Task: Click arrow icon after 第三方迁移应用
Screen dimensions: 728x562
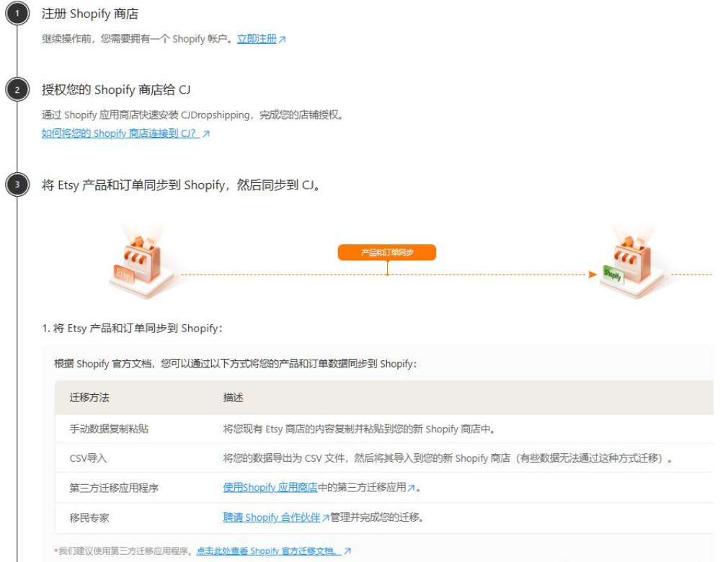Action: [411, 488]
